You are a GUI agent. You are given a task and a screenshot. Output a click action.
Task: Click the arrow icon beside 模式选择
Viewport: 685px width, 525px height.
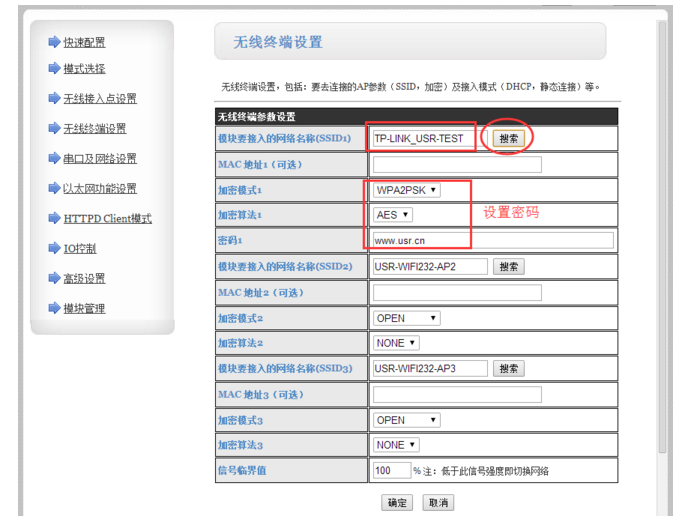[54, 68]
